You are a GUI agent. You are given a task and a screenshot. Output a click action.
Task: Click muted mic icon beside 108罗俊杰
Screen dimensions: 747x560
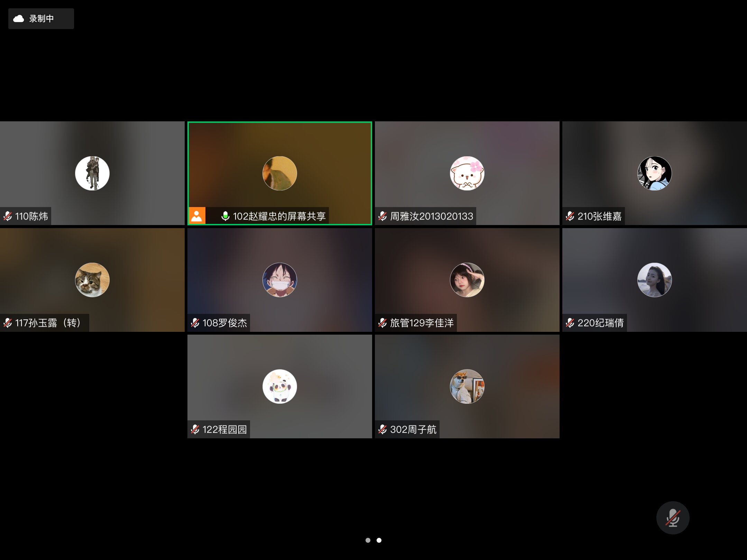[195, 323]
